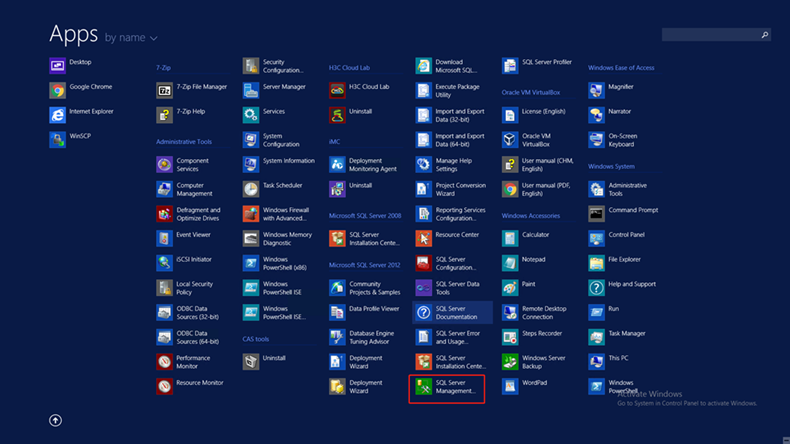Viewport: 790px width, 444px height.
Task: Launch Notepad
Action: click(x=524, y=263)
